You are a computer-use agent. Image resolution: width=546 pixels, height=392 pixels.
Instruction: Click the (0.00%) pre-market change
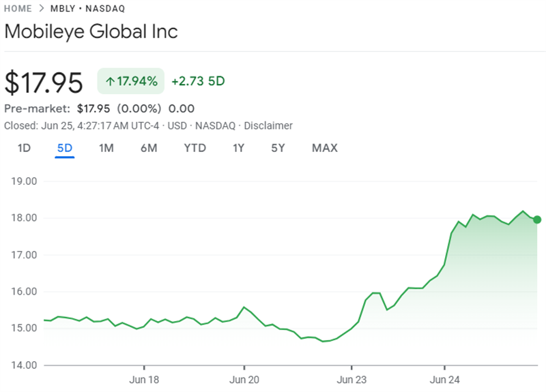coord(139,108)
